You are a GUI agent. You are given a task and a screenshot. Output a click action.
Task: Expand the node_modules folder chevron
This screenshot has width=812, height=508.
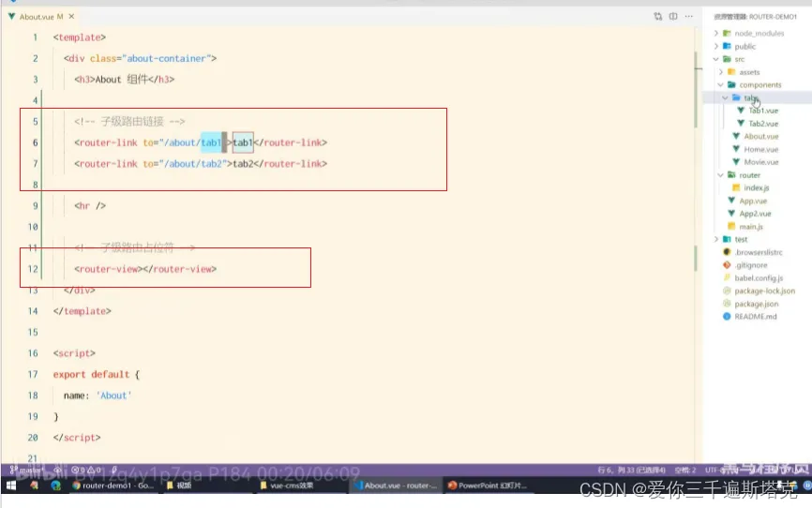point(716,33)
